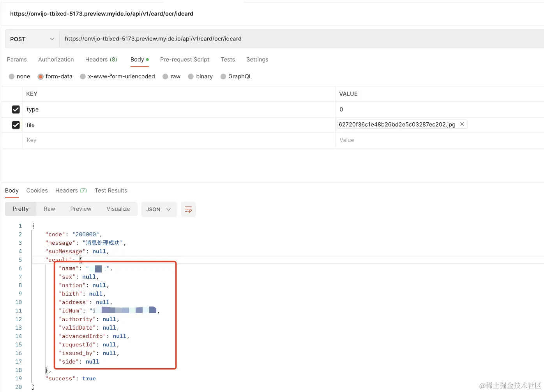Switch response view to Raw

[x=49, y=209]
